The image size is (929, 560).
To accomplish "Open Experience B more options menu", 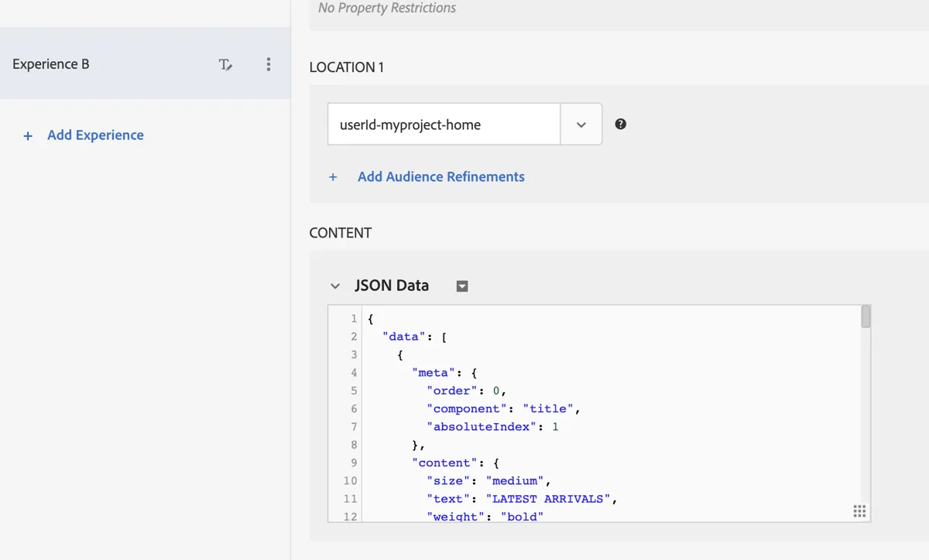I will pyautogui.click(x=269, y=64).
